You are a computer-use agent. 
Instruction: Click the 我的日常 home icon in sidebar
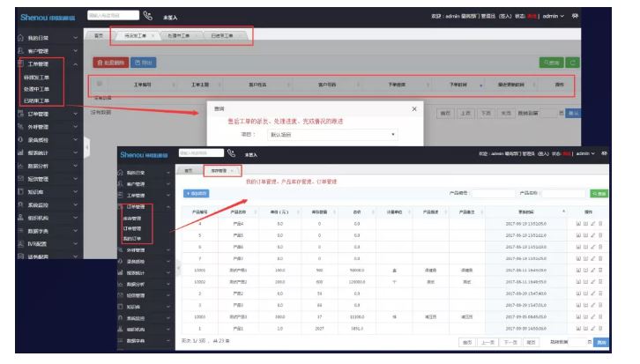click(x=7, y=38)
